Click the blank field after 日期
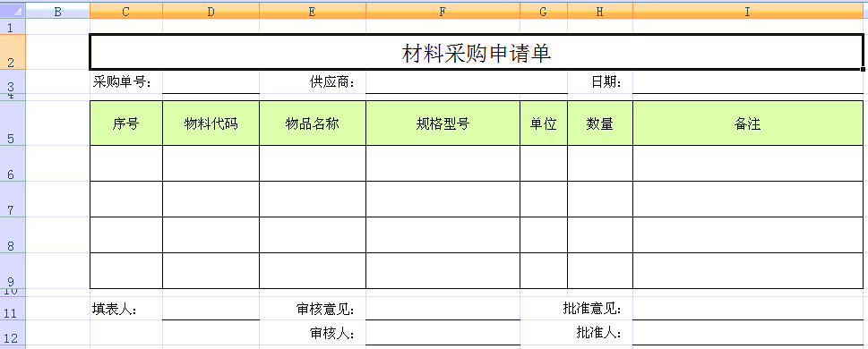Viewport: 868px width, 349px height. pos(748,81)
